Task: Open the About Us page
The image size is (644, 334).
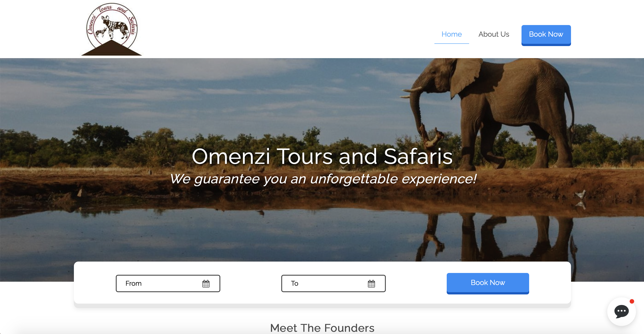Action: click(494, 34)
